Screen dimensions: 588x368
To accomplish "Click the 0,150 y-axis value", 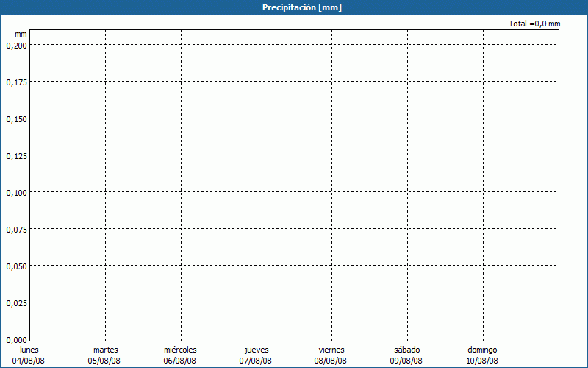I will click(x=16, y=118).
